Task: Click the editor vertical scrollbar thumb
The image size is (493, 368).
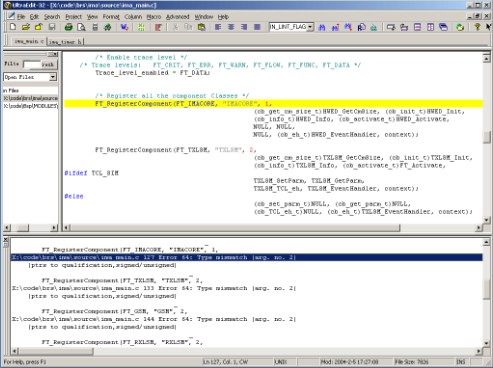Action: (x=487, y=137)
